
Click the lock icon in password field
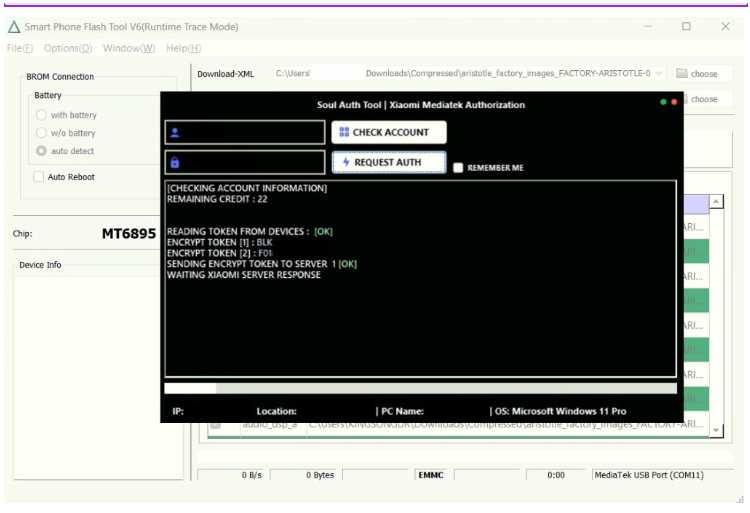click(x=175, y=163)
